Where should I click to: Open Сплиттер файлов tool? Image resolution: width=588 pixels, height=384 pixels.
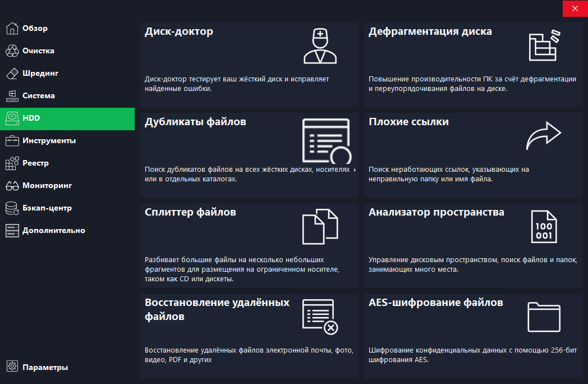coord(190,212)
